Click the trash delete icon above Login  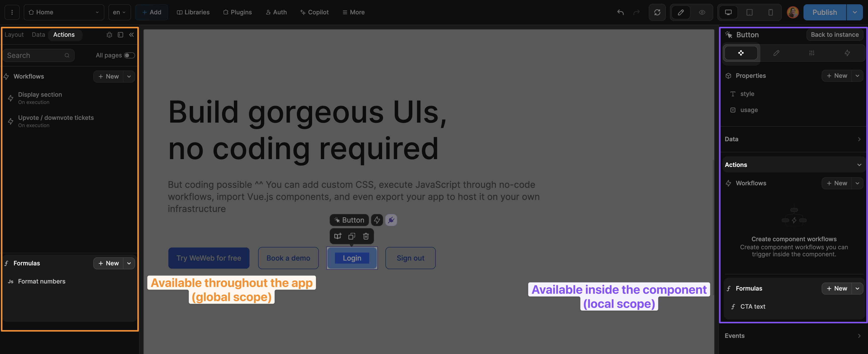tap(366, 236)
